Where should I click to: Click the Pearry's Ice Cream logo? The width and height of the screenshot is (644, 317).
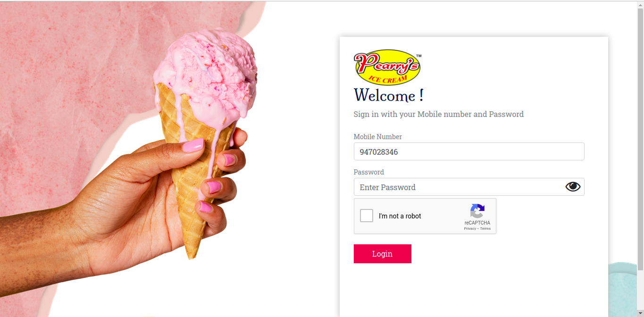click(387, 67)
